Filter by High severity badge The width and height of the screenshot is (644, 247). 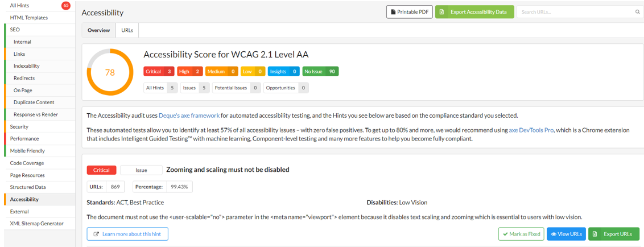click(189, 72)
